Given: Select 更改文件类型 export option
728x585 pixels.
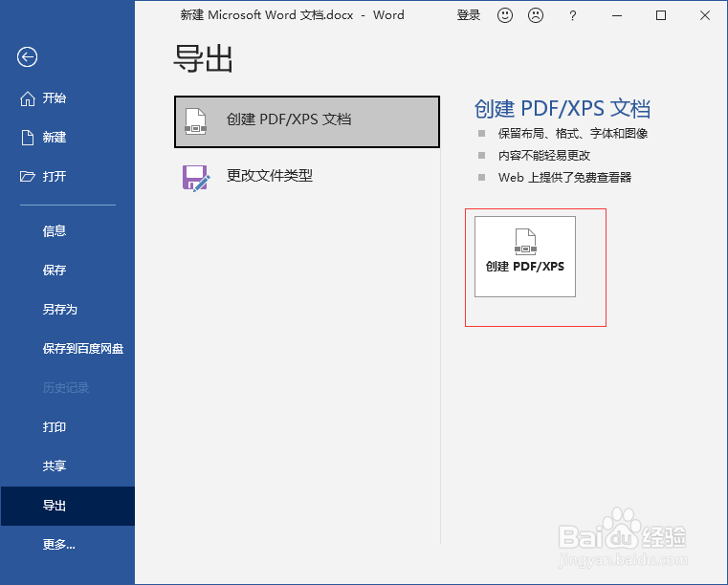Looking at the screenshot, I should pyautogui.click(x=307, y=176).
